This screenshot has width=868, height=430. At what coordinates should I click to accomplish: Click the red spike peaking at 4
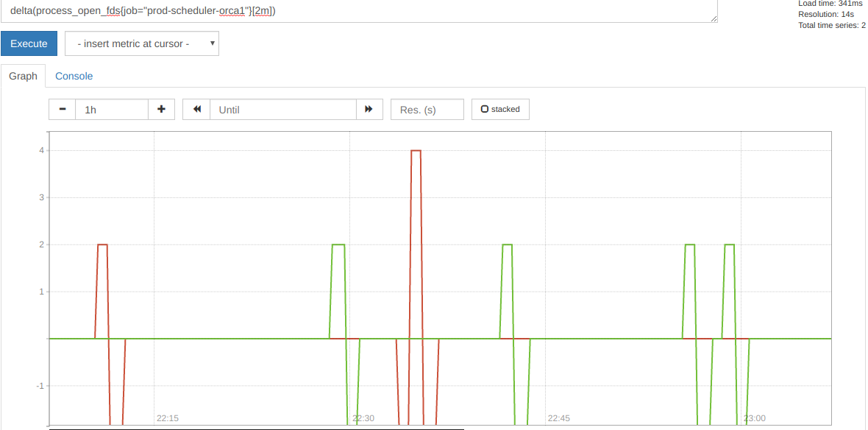click(x=416, y=151)
